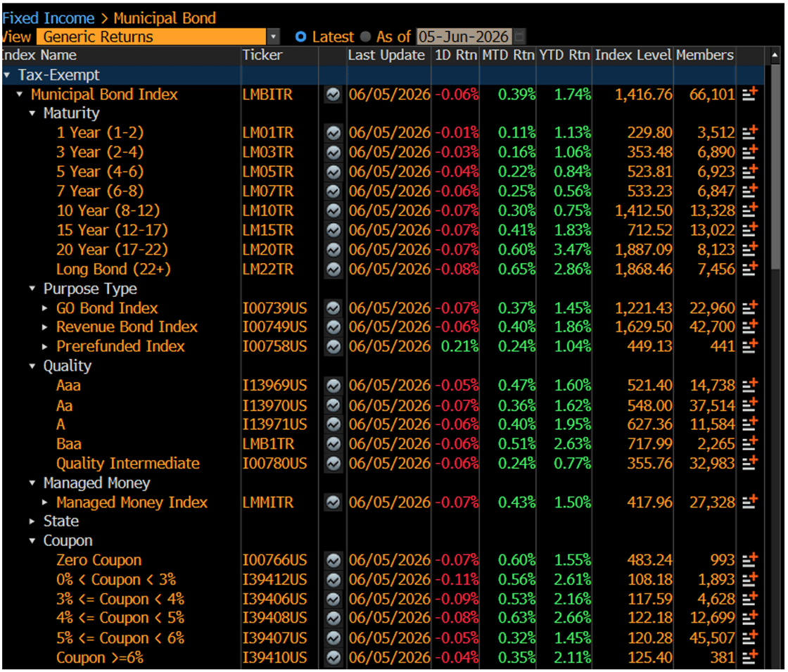Image resolution: width=788 pixels, height=672 pixels.
Task: Sort by Index Name column header
Action: [x=39, y=55]
